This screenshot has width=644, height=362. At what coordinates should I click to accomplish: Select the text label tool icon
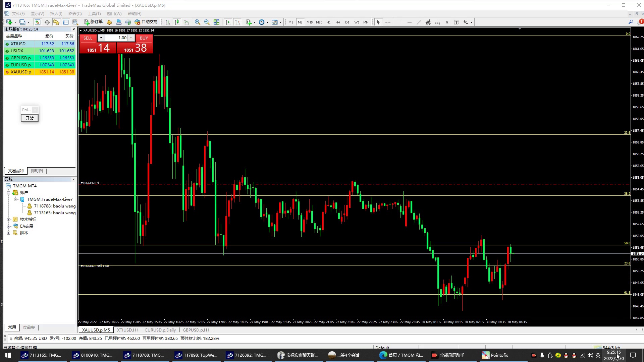coord(456,22)
